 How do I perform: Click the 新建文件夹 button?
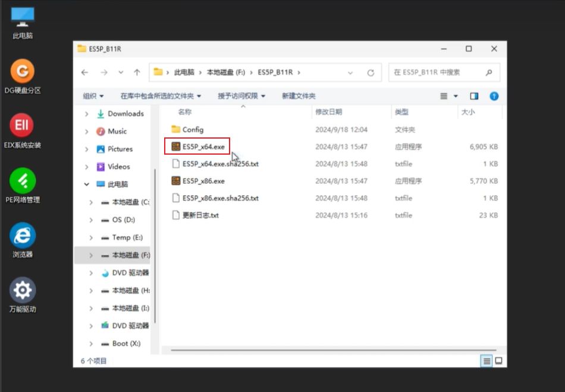(299, 96)
